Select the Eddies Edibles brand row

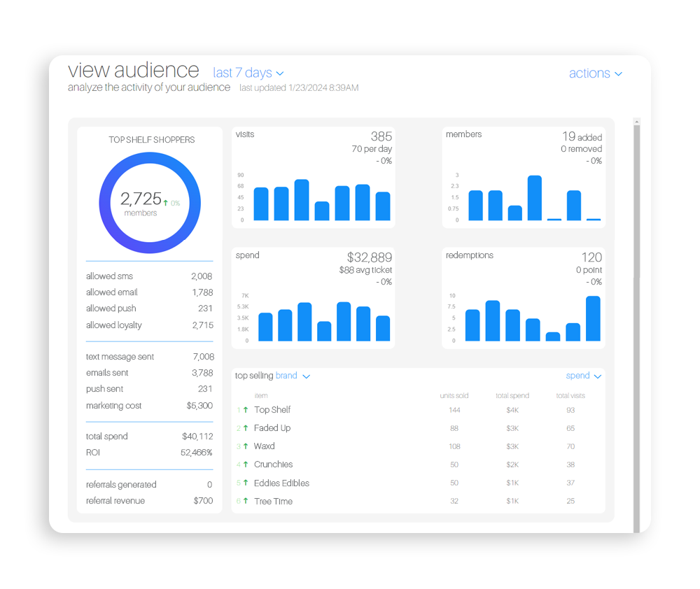tap(418, 483)
